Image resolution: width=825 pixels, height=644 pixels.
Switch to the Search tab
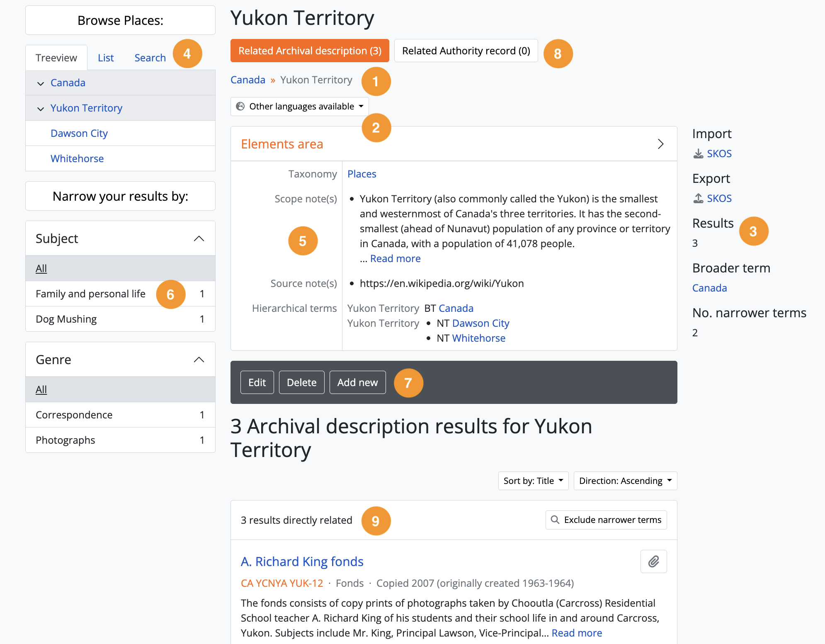(x=150, y=58)
